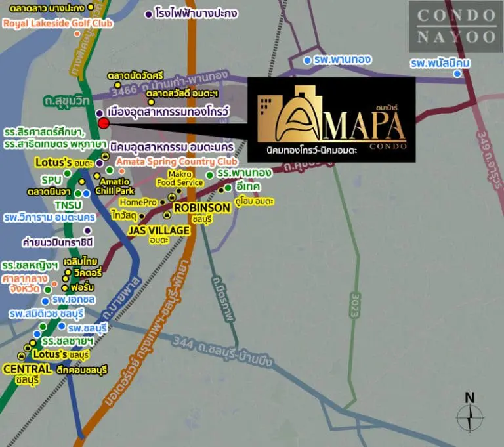Click the yellow dot below ตลาดนัดวัดศรี

pos(117,85)
